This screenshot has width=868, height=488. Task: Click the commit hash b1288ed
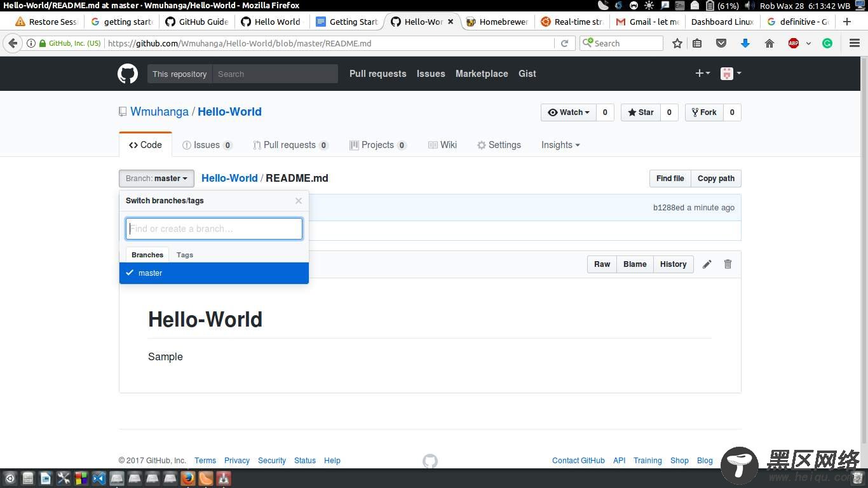tap(669, 208)
